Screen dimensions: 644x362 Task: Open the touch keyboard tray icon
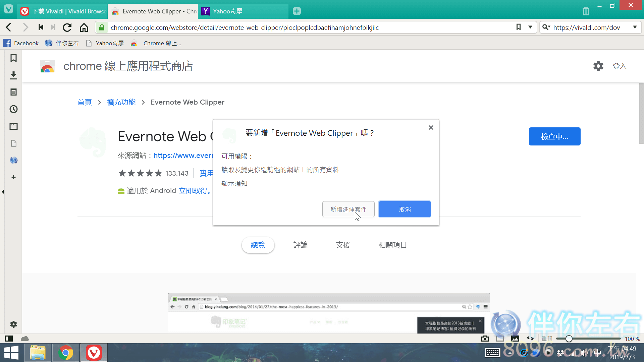tap(493, 353)
